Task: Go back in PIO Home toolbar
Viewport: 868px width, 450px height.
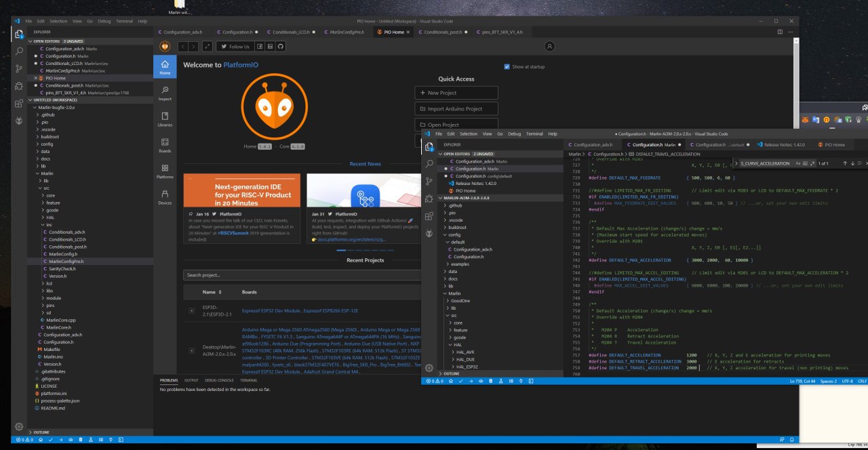Action: (x=183, y=46)
